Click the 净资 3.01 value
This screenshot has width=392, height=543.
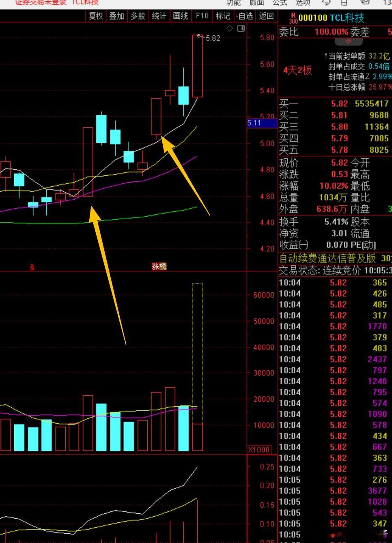coord(339,233)
